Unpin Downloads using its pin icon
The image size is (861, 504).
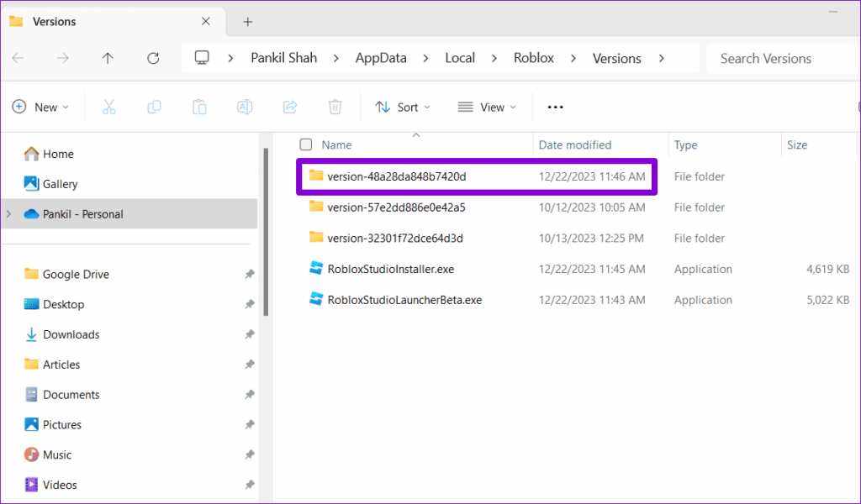(x=249, y=334)
